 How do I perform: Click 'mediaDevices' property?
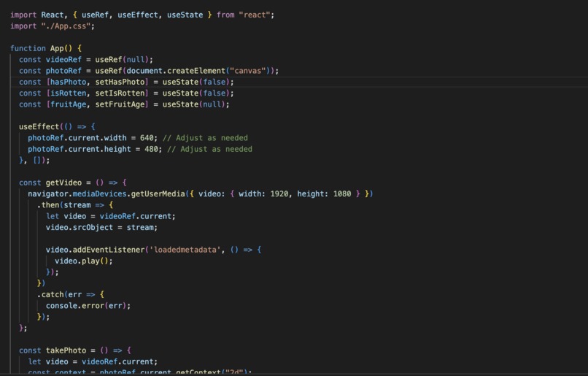point(99,194)
